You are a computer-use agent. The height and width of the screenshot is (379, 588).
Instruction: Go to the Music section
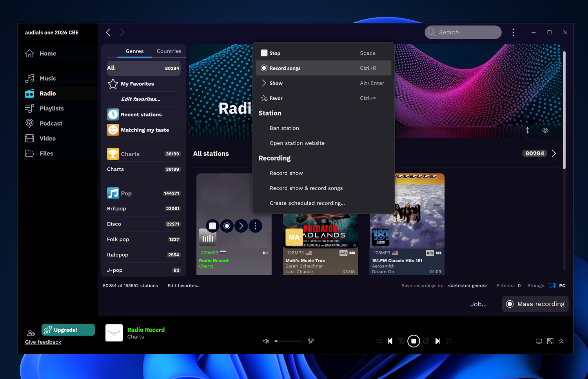point(40,78)
